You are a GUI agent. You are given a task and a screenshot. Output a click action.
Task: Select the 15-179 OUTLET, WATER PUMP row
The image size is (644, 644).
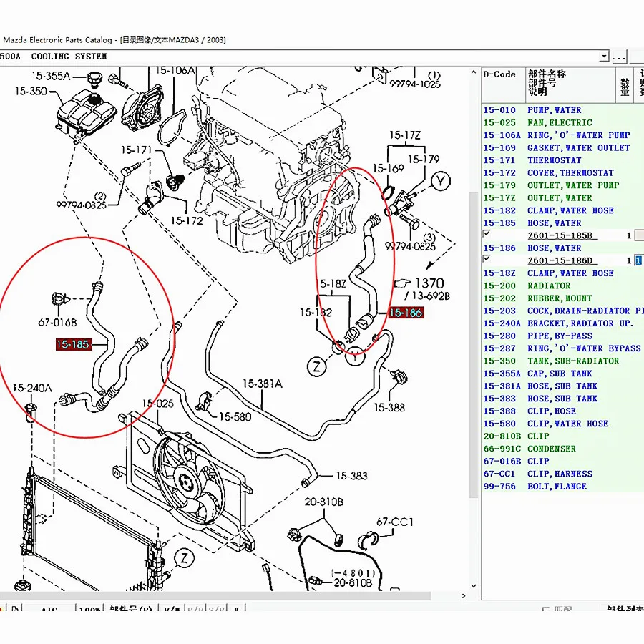pyautogui.click(x=562, y=185)
